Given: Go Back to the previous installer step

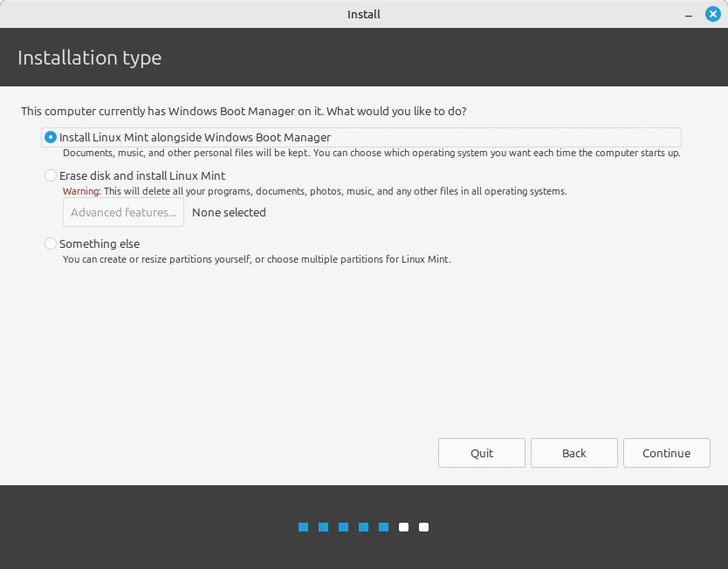Looking at the screenshot, I should pos(573,453).
